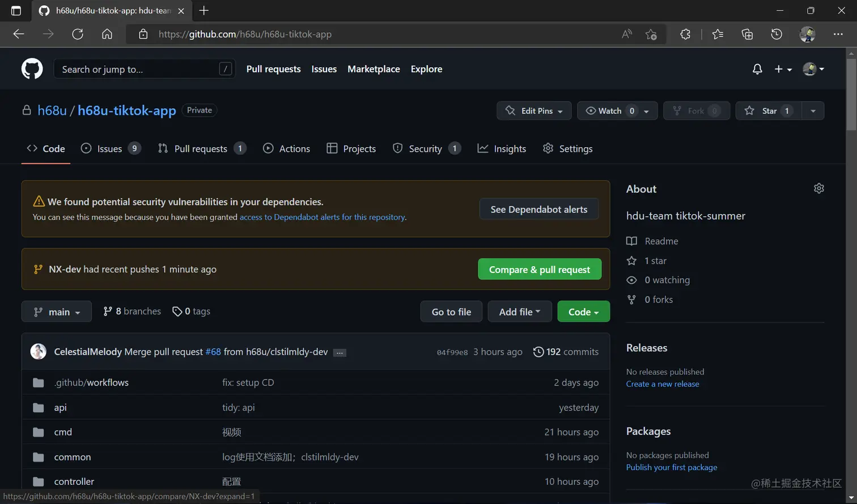The image size is (857, 504).
Task: Open the .github/workflows folder
Action: point(91,382)
